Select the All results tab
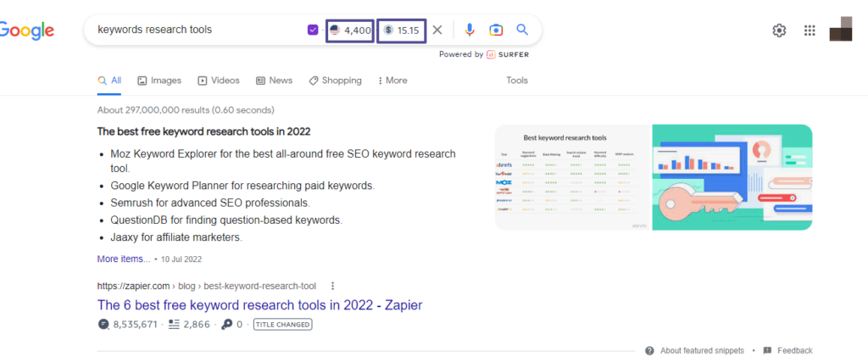The height and width of the screenshot is (362, 868). click(109, 81)
